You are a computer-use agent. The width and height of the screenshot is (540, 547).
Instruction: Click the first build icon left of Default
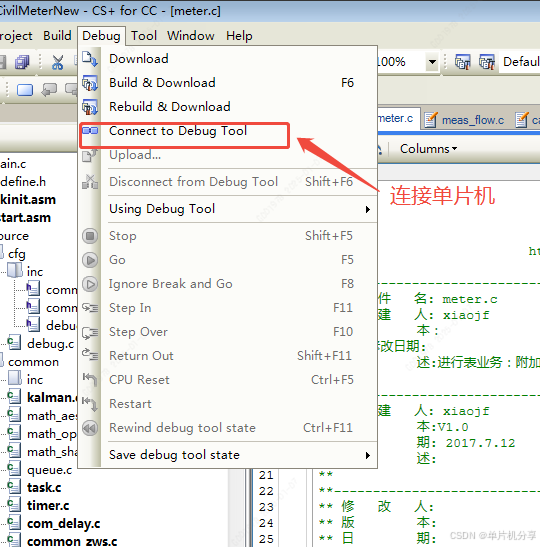(463, 62)
